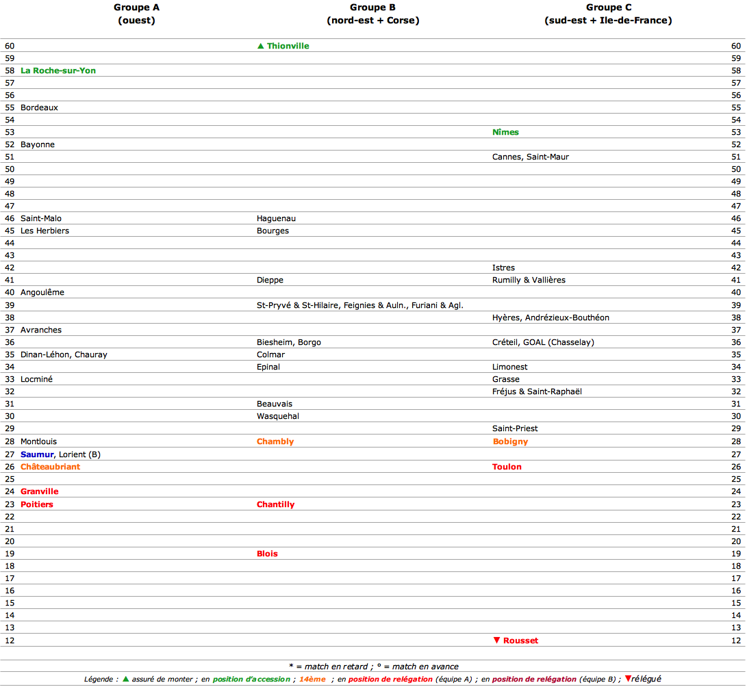Select the Groupe B (nord-est + Corse) header

372,14
